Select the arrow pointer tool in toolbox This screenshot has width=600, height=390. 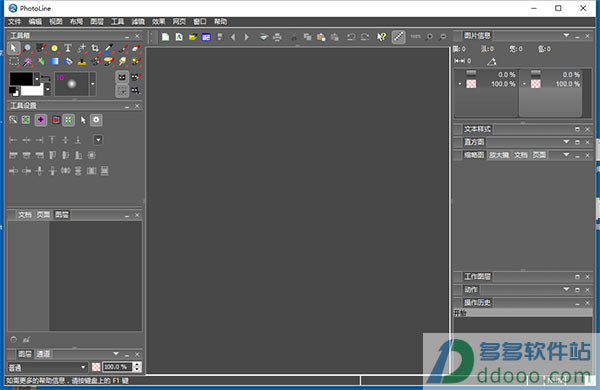point(14,48)
